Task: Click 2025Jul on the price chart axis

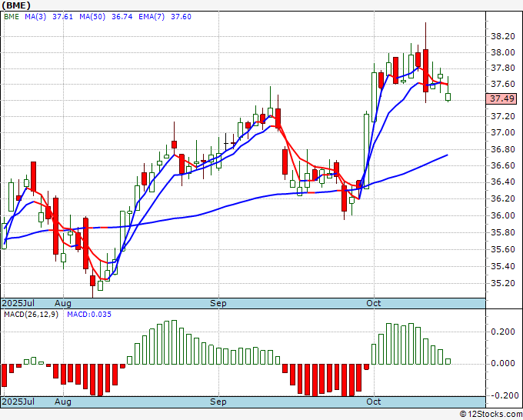Action: click(x=18, y=303)
